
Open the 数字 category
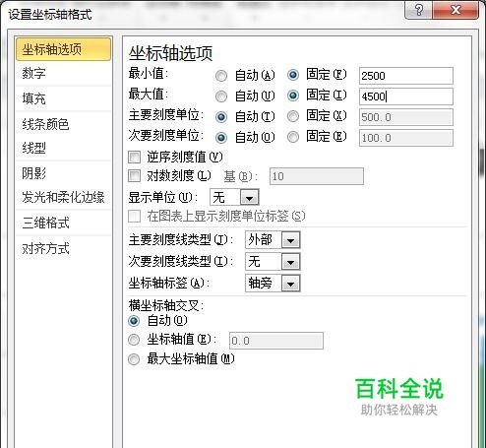point(64,73)
